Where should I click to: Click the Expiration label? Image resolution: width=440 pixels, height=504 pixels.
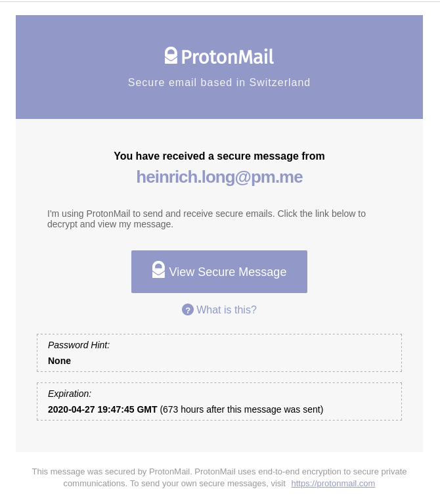70,394
